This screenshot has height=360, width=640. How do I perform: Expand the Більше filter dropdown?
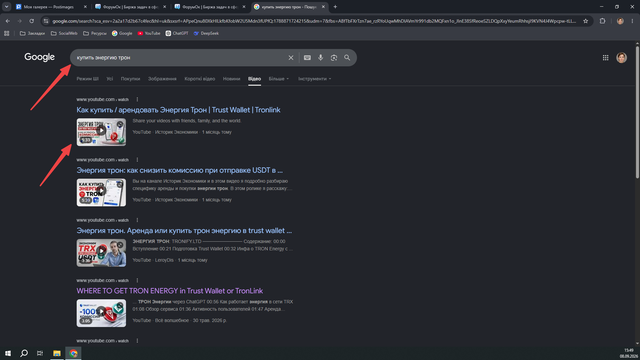279,79
